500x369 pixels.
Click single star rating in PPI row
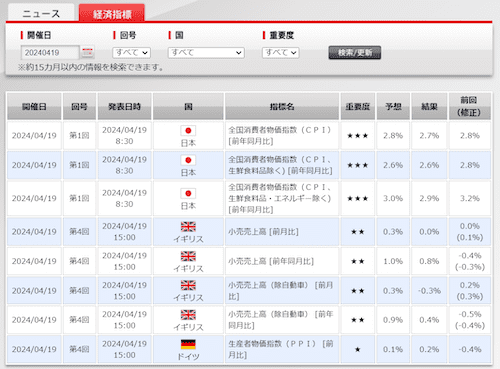pos(358,349)
